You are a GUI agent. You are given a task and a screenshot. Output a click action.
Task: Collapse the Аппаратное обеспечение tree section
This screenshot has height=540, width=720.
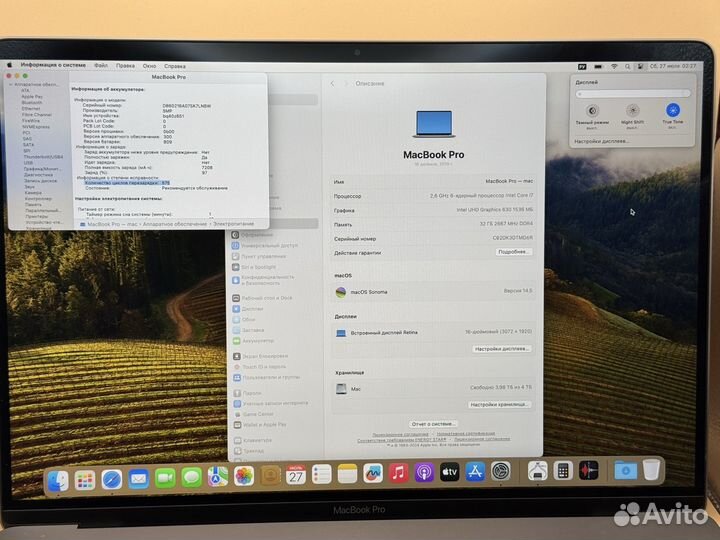click(x=11, y=84)
